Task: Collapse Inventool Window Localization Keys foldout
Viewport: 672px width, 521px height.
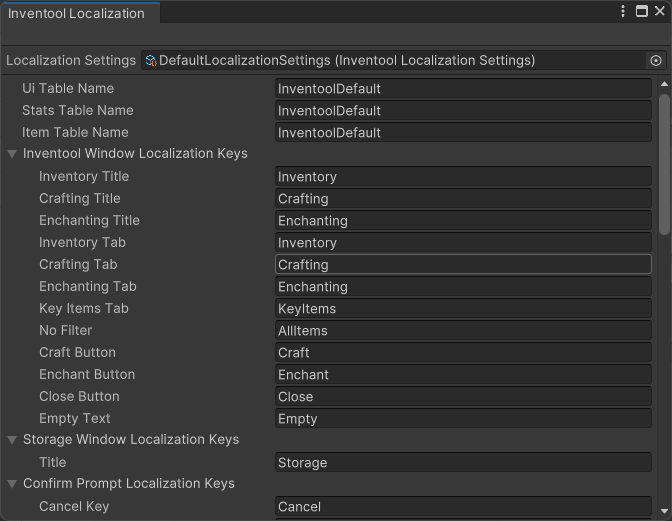Action: pyautogui.click(x=12, y=154)
